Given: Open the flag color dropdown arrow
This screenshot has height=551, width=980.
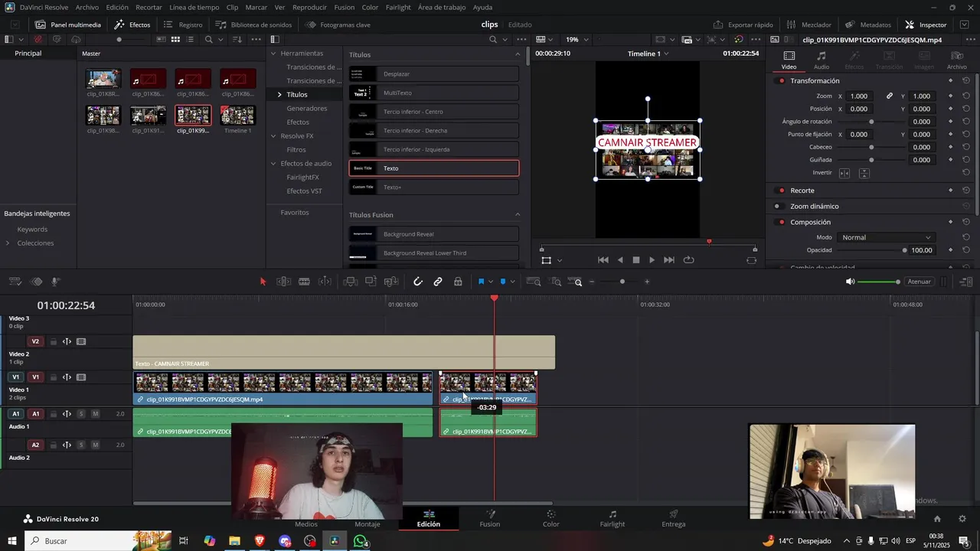Looking at the screenshot, I should 490,282.
